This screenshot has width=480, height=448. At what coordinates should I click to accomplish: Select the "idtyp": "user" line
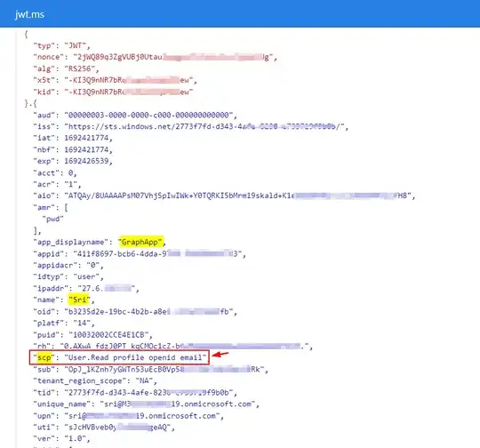point(68,276)
